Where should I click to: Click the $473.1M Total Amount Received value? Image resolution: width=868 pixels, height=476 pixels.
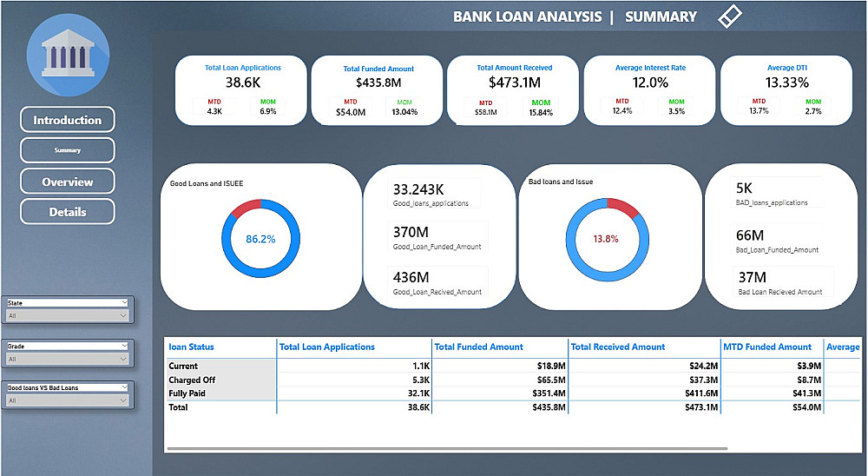tap(514, 83)
